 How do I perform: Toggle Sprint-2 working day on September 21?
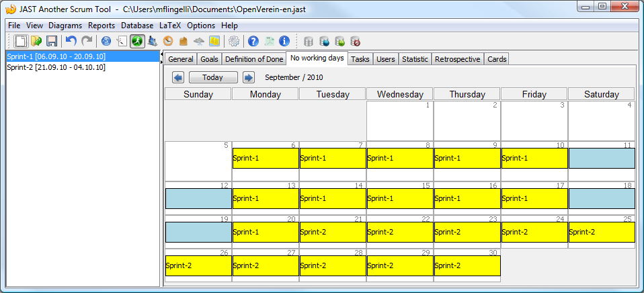333,233
